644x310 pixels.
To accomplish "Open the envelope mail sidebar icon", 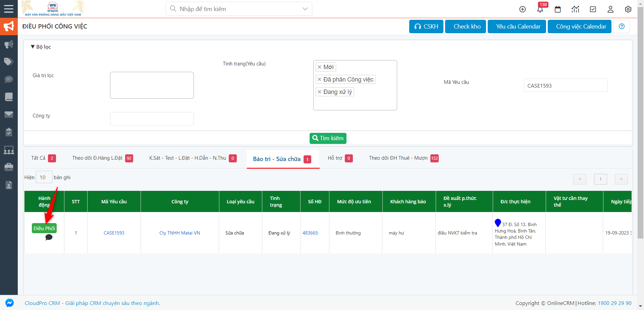I will (x=9, y=114).
